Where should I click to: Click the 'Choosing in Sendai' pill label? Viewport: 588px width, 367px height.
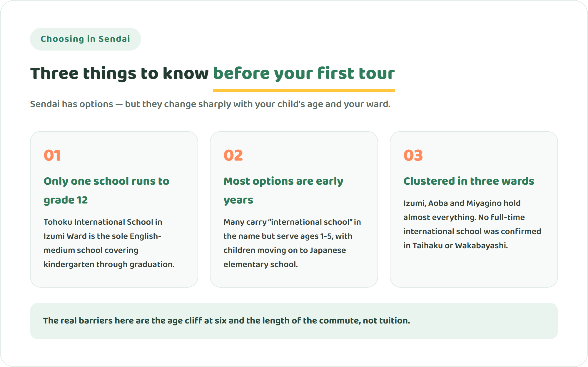tap(85, 39)
